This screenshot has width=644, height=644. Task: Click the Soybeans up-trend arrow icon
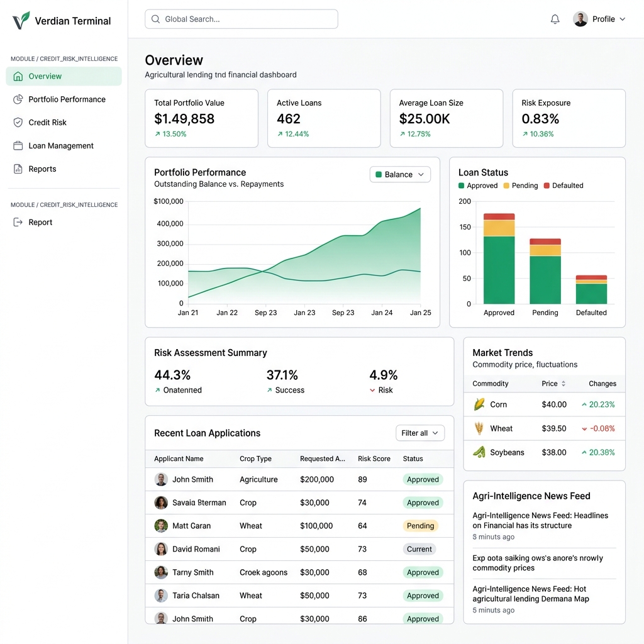coord(584,452)
